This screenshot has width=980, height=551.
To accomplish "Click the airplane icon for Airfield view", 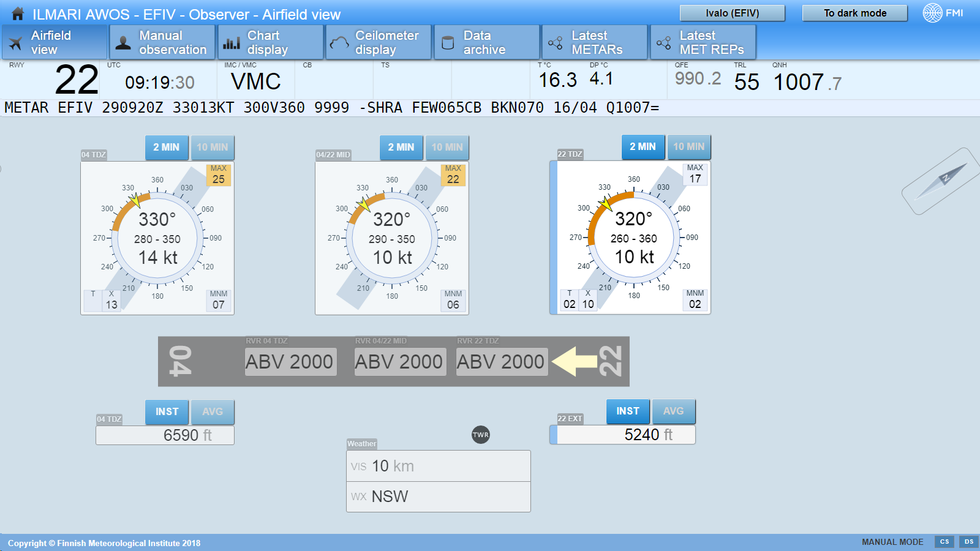I will click(x=16, y=43).
